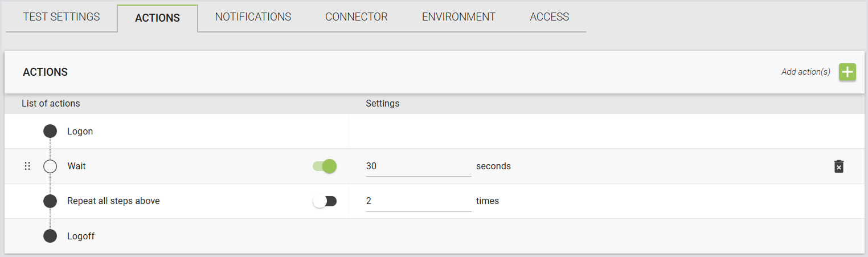Select the Logon action row
This screenshot has height=257, width=868.
[434, 131]
